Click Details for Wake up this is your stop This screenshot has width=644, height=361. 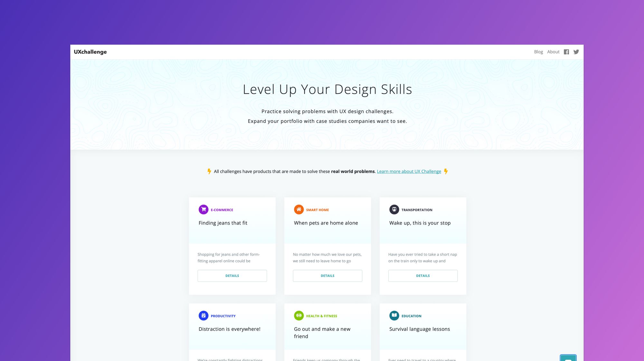(x=422, y=275)
